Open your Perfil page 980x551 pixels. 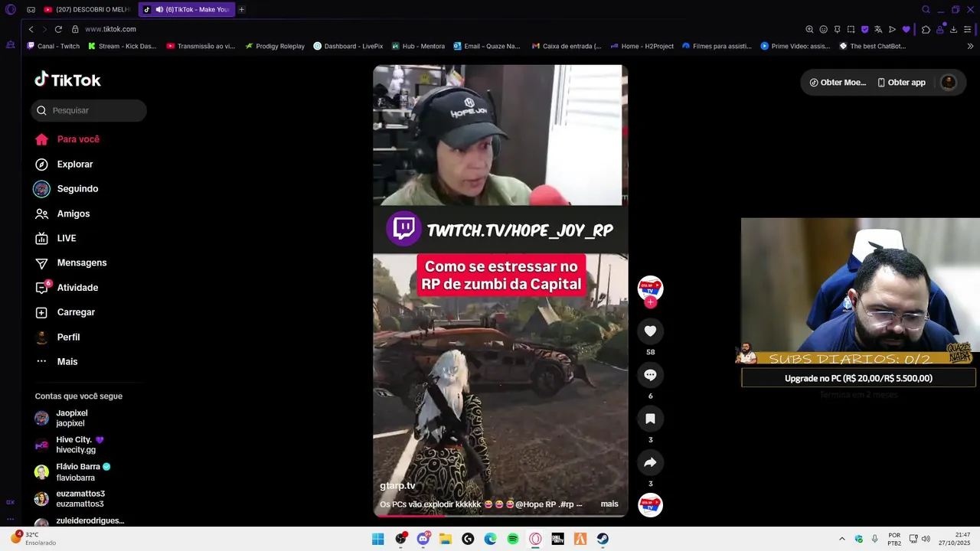pos(57,337)
